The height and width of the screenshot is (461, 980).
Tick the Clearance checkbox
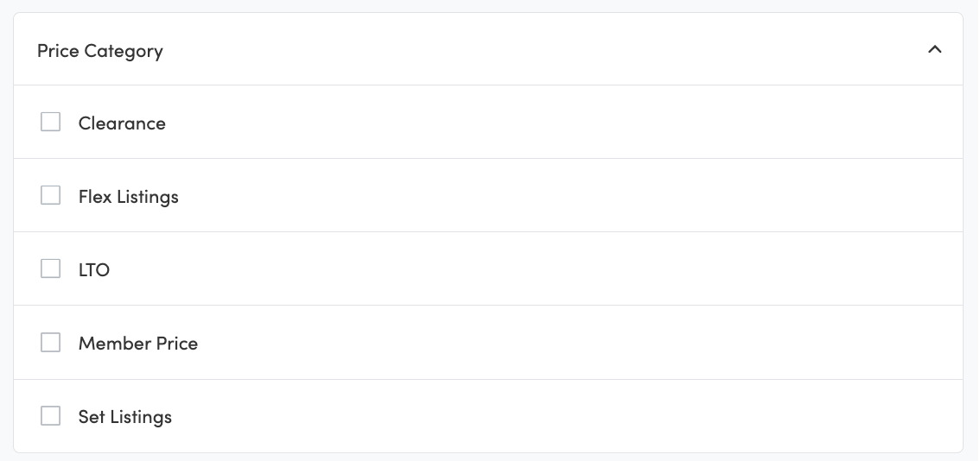[x=51, y=123]
